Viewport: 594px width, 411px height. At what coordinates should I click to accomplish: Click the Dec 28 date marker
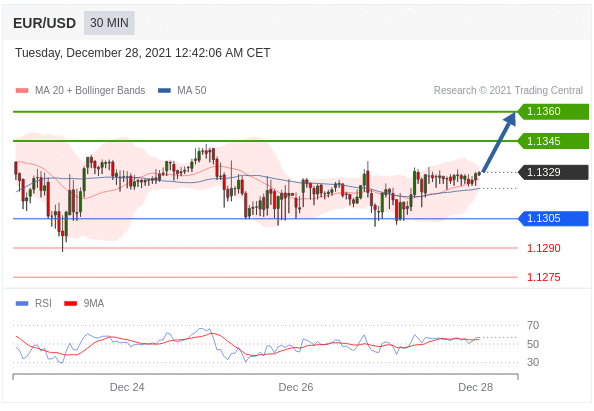click(475, 387)
